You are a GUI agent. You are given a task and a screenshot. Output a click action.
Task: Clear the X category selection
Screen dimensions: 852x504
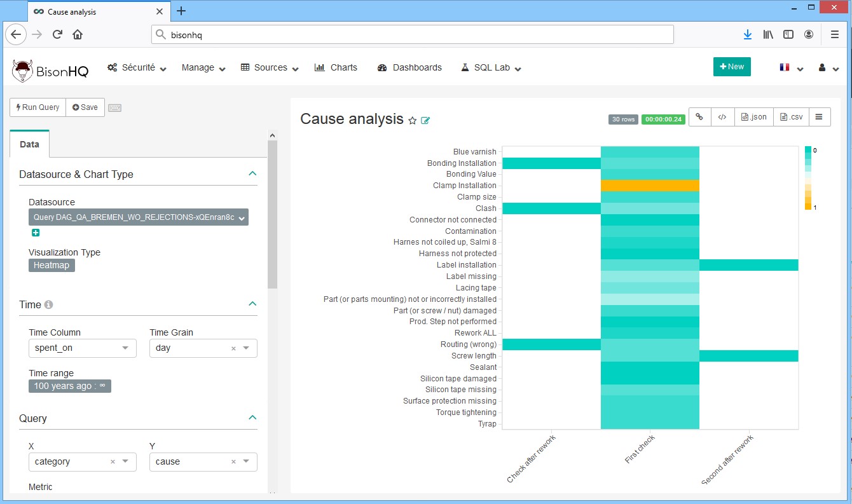pos(113,462)
